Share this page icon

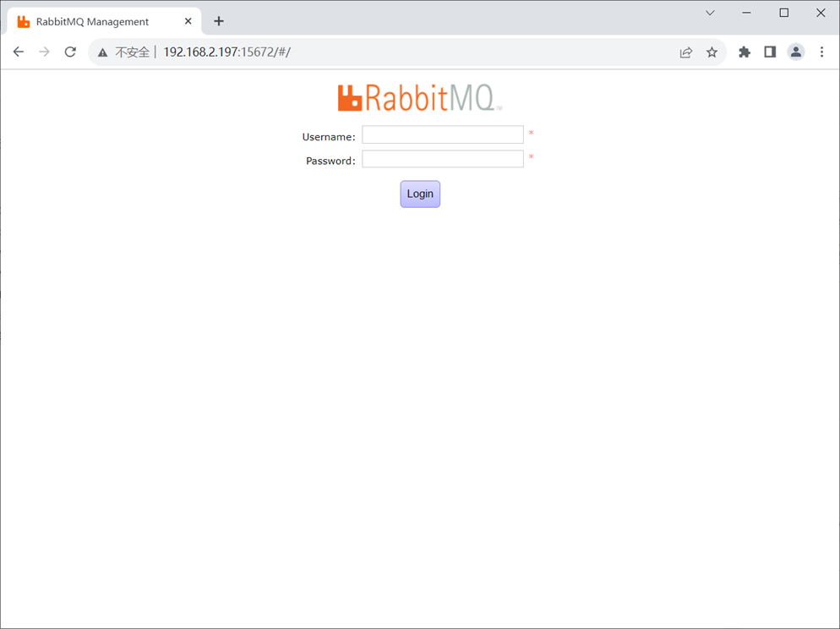coord(685,52)
